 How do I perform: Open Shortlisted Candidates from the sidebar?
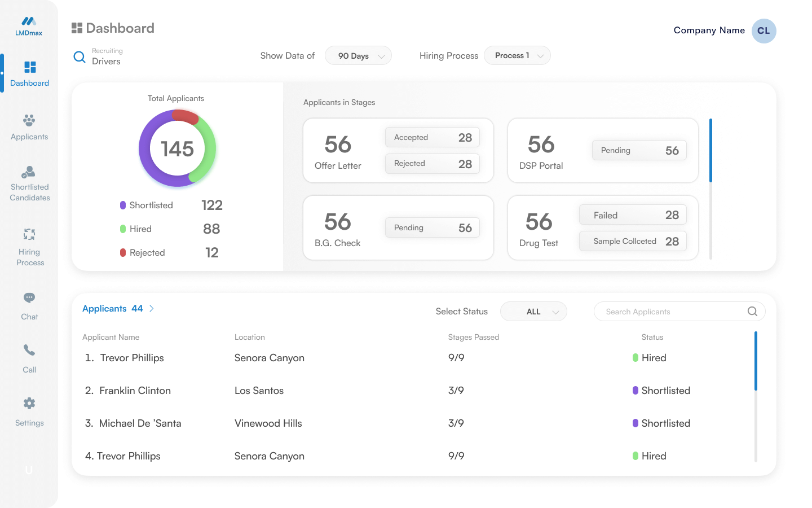pyautogui.click(x=29, y=172)
